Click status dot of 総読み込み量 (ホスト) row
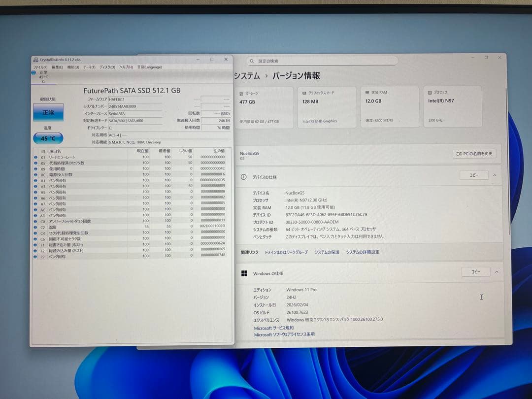The width and height of the screenshot is (532, 399). click(x=35, y=251)
